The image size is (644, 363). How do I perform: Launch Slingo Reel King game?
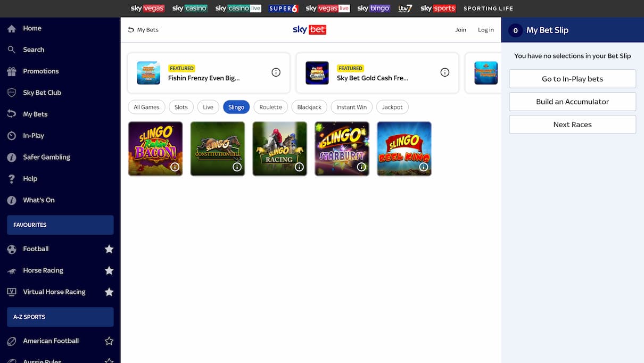[404, 148]
